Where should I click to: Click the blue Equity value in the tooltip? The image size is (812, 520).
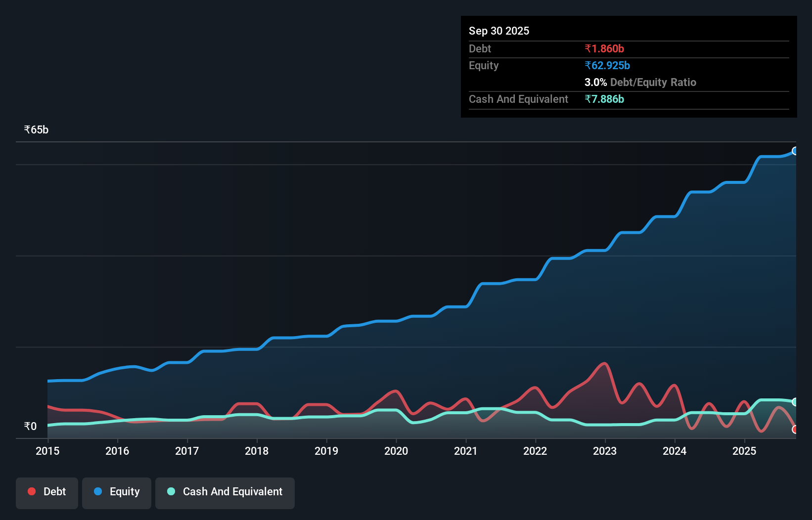tap(607, 65)
